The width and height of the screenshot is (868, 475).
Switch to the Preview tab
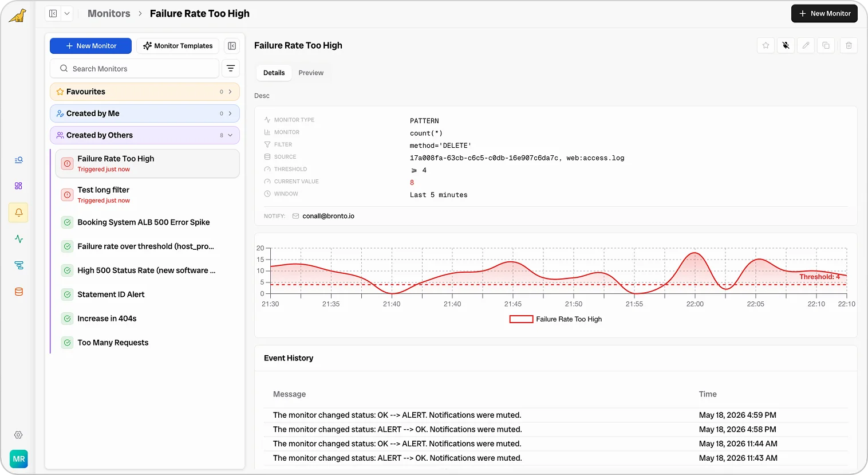tap(311, 73)
